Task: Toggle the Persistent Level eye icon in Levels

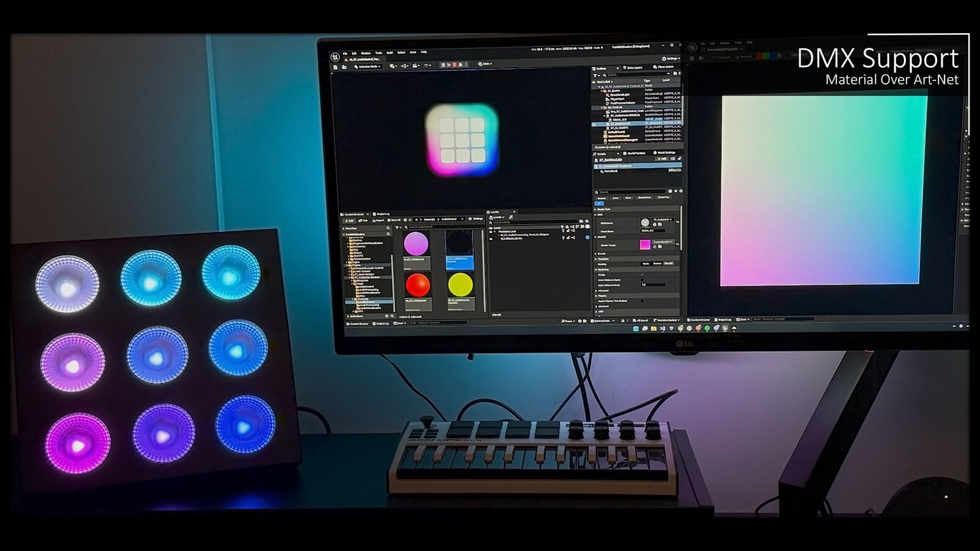Action: click(x=491, y=232)
